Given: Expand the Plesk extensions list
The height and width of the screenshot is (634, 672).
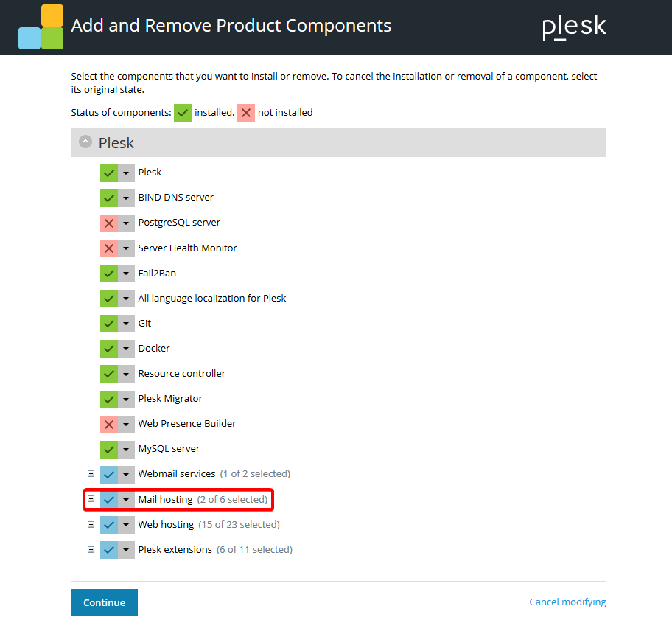Looking at the screenshot, I should coord(91,549).
